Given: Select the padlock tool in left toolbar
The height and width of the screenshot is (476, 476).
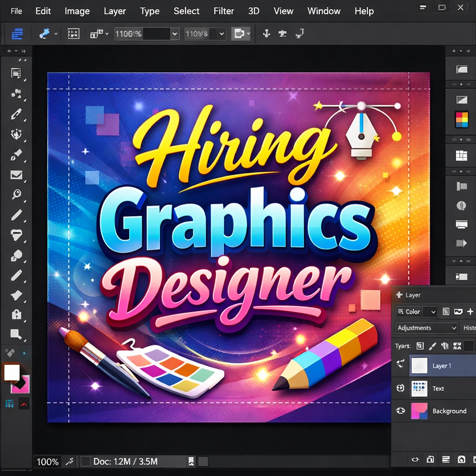Looking at the screenshot, I should point(16,315).
